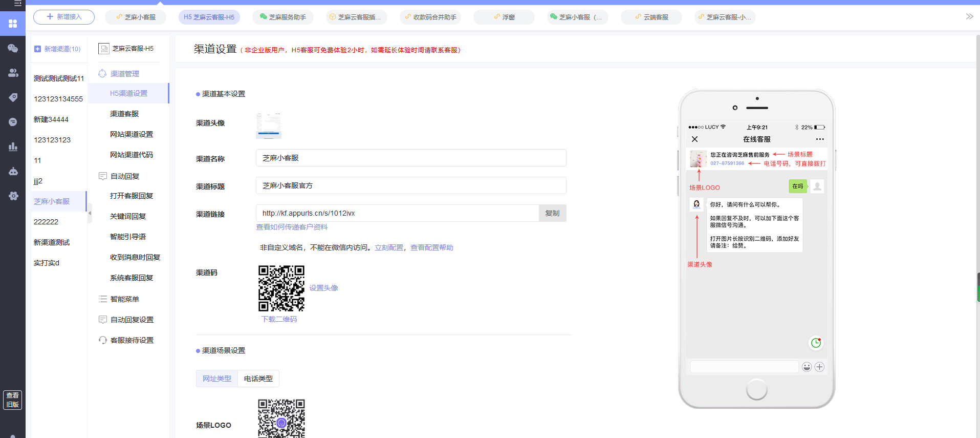Open the tag icon in sidebar

click(13, 97)
